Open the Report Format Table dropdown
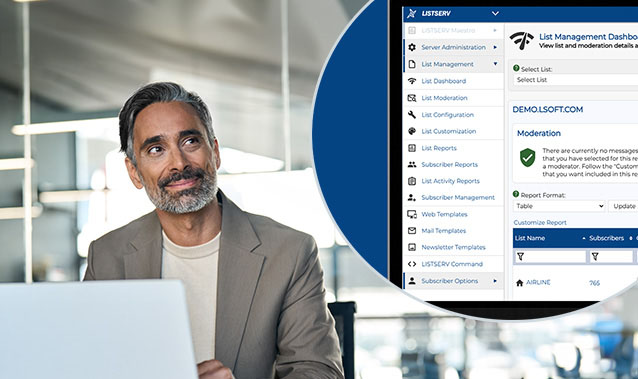The width and height of the screenshot is (638, 379). click(559, 206)
